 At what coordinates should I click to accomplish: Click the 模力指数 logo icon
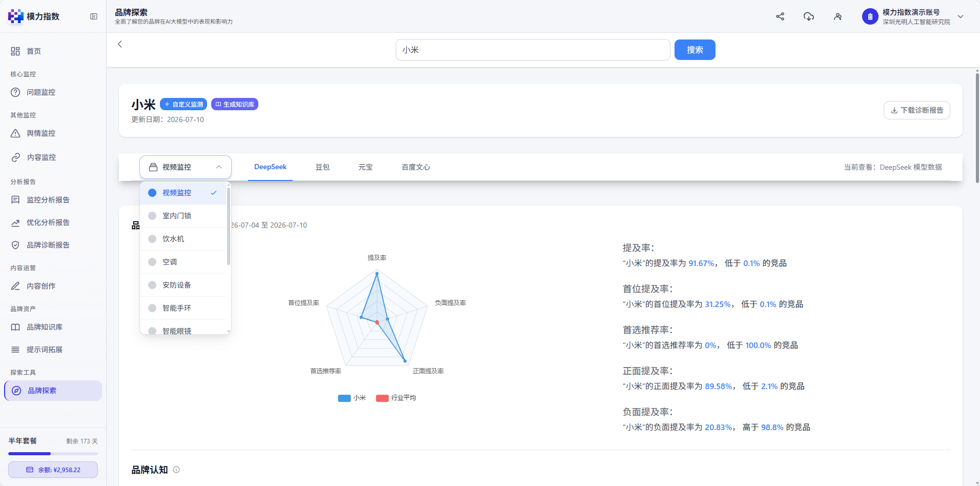coord(16,16)
